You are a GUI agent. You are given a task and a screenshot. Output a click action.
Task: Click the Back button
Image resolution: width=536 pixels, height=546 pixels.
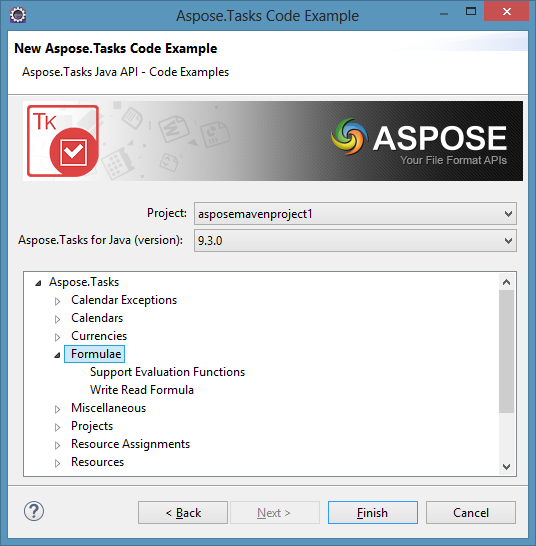pyautogui.click(x=183, y=513)
